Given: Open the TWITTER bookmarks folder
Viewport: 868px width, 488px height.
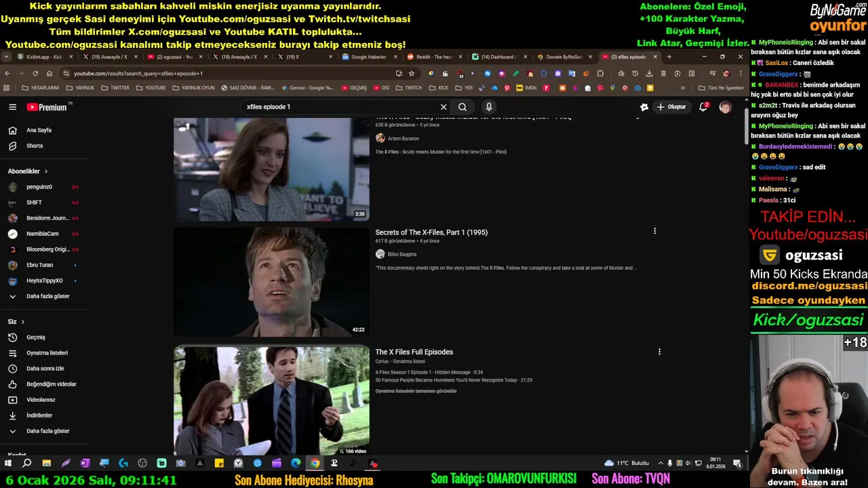Looking at the screenshot, I should 115,87.
